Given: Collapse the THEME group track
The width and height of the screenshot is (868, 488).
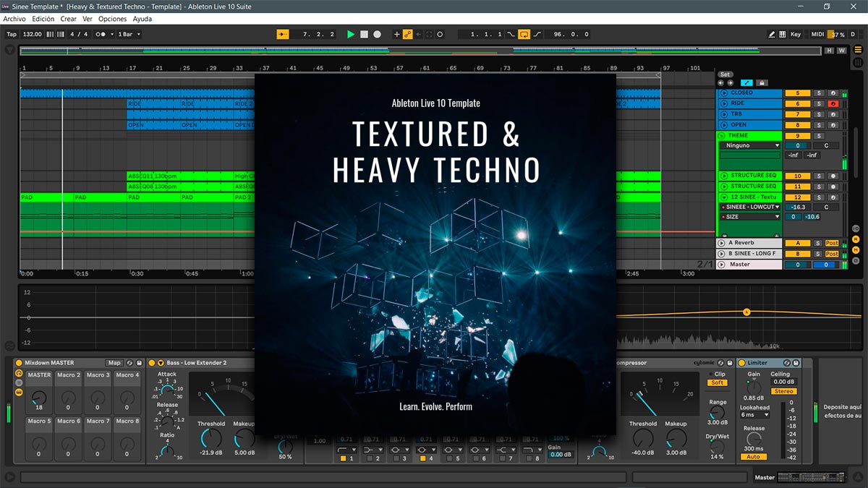Looking at the screenshot, I should 722,135.
